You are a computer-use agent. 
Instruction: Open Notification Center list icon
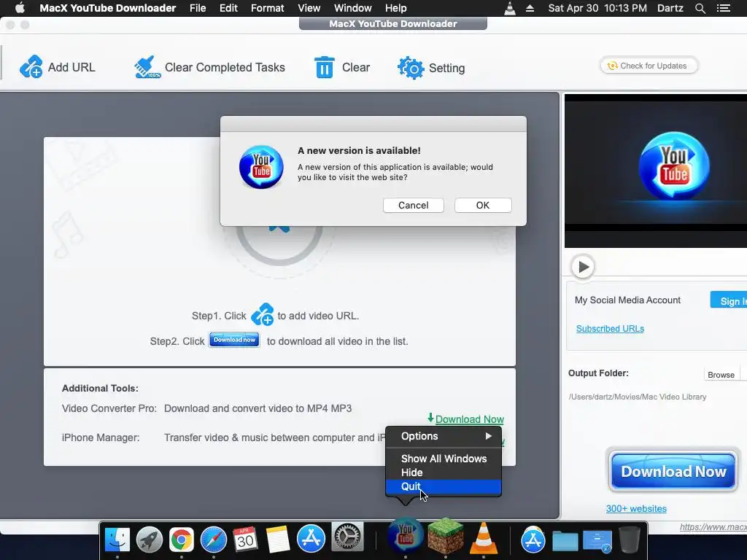click(x=723, y=8)
